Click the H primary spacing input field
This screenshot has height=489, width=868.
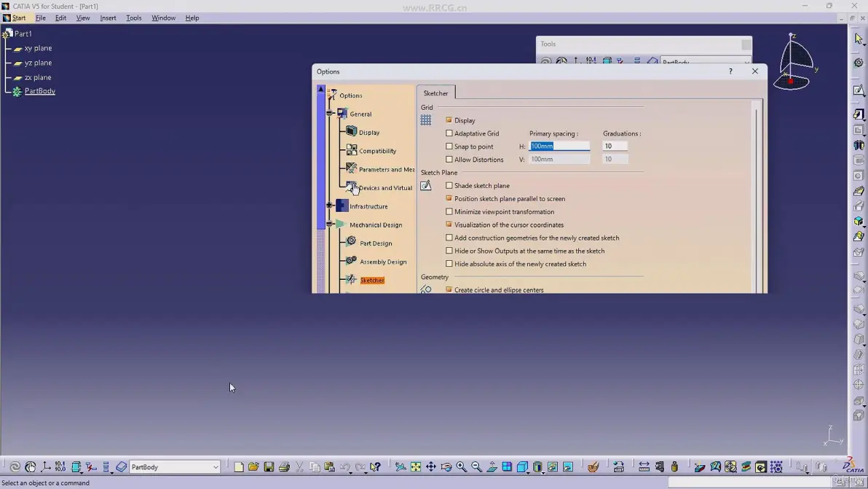tap(559, 146)
